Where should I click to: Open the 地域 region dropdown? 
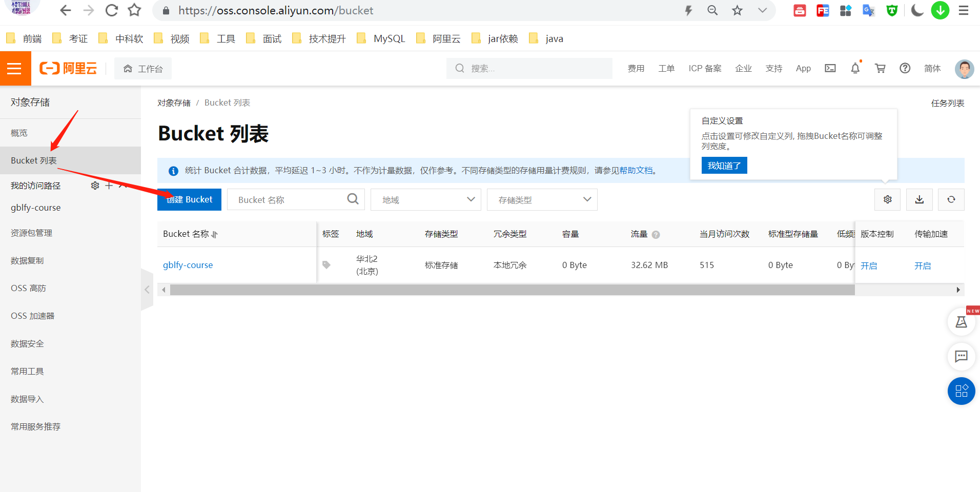(425, 199)
